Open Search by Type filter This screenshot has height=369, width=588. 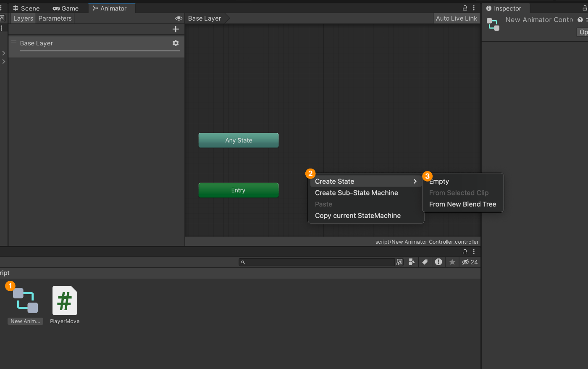pyautogui.click(x=412, y=262)
